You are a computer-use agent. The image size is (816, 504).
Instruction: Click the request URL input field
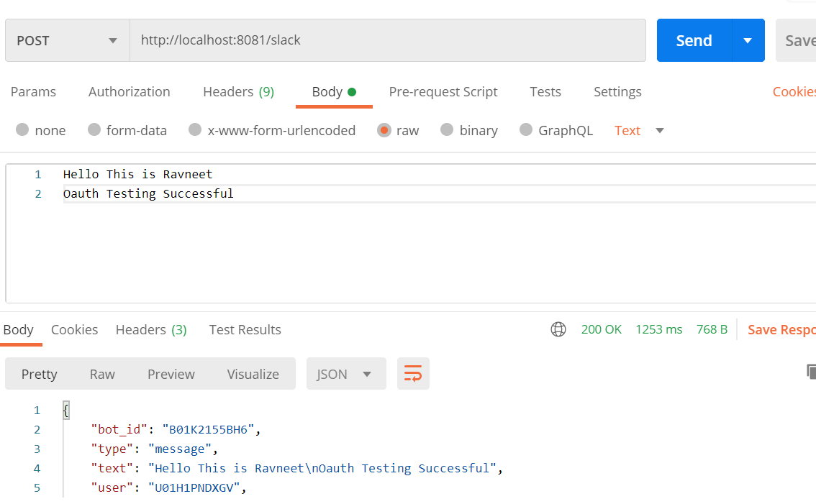[x=387, y=40]
